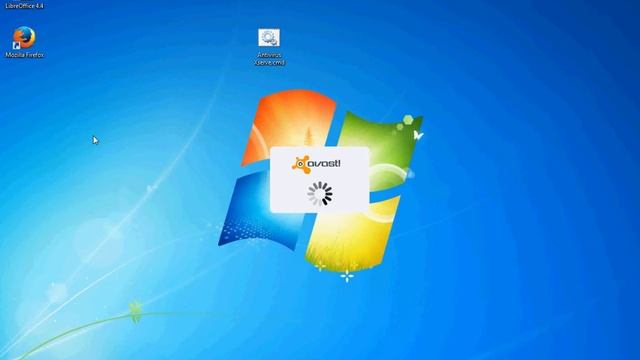
Task: Select the Mozilla Firefox desktop shortcut icon
Action: [x=24, y=38]
